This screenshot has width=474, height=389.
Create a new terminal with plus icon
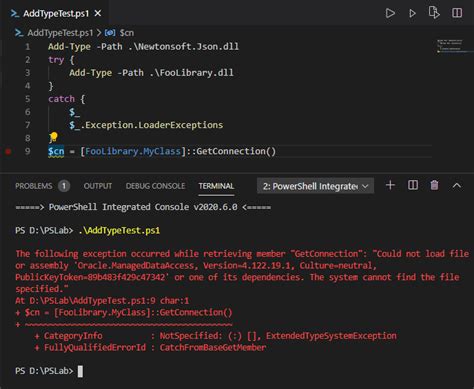point(390,185)
